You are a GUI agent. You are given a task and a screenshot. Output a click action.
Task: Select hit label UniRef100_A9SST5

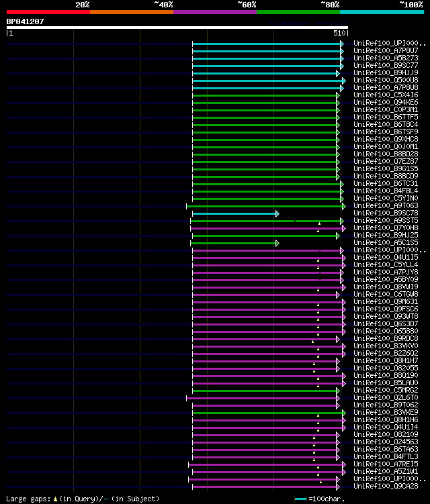386,221
